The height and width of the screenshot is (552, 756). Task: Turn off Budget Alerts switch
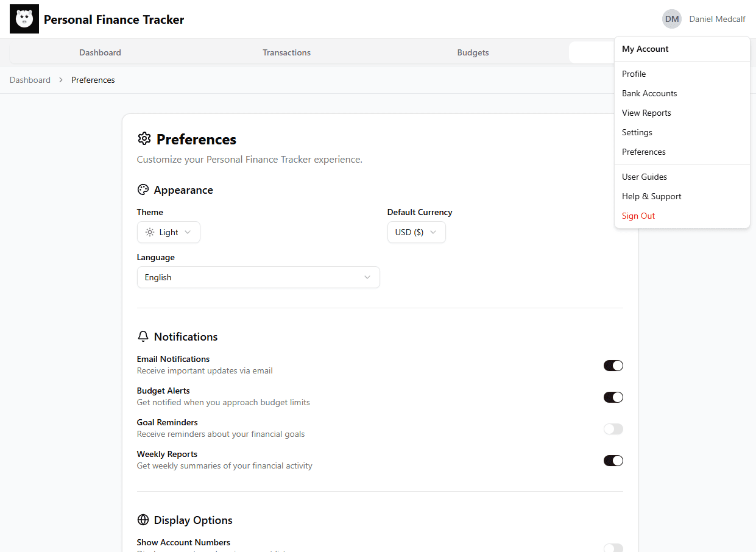click(x=613, y=397)
